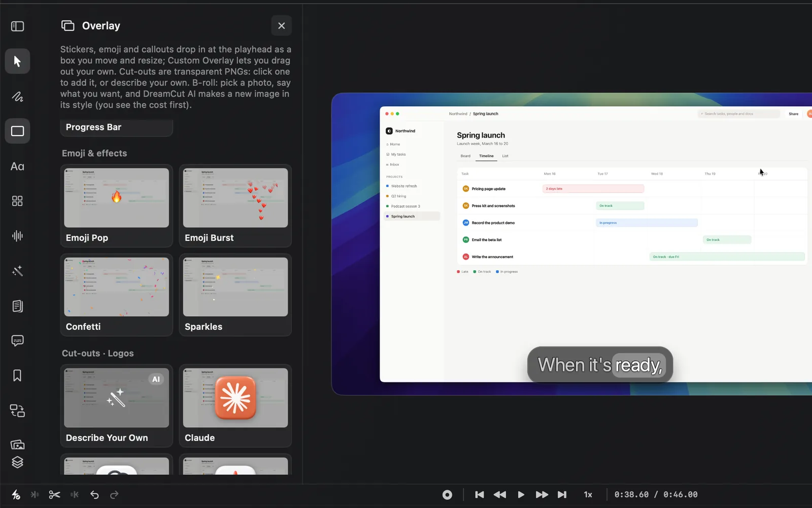Viewport: 812px width, 508px height.
Task: Add the Emoji Burst effect
Action: tap(235, 206)
